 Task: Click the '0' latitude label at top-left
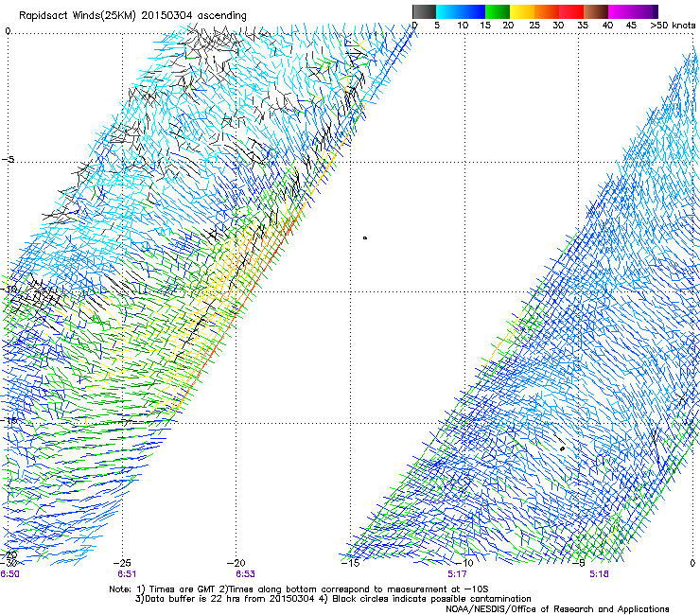8,31
